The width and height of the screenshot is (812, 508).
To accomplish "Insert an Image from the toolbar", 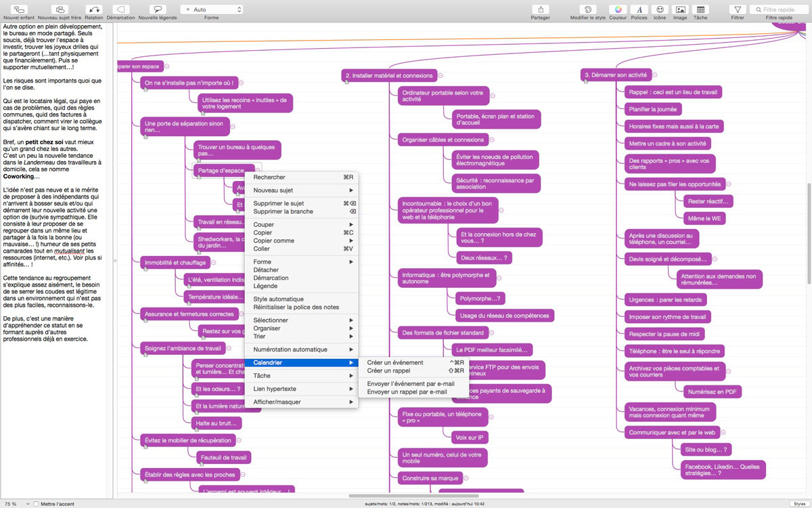I will (x=680, y=9).
